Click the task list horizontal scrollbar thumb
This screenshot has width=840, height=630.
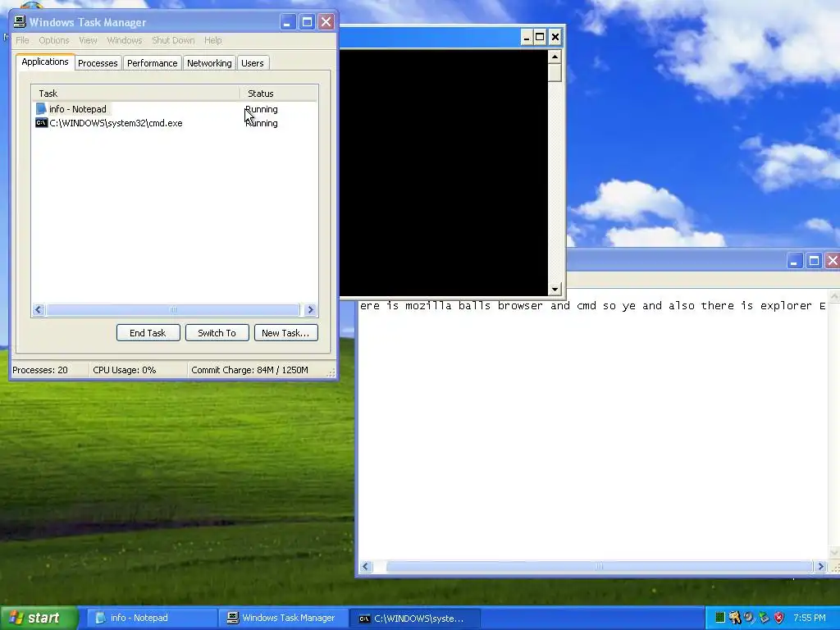[172, 309]
